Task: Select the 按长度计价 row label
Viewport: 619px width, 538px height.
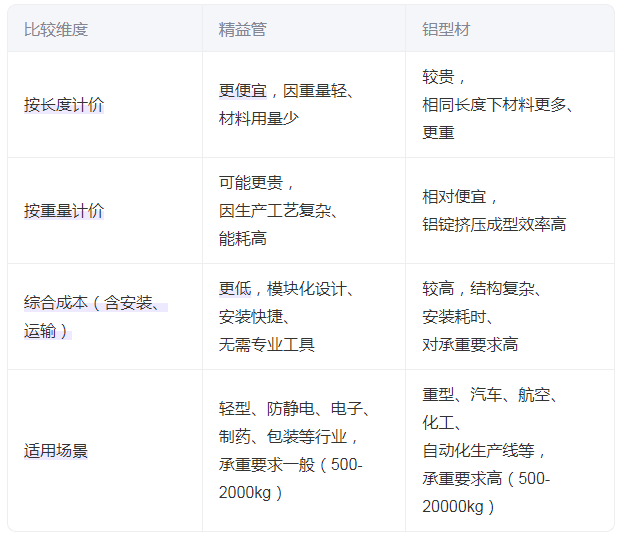Action: [64, 105]
